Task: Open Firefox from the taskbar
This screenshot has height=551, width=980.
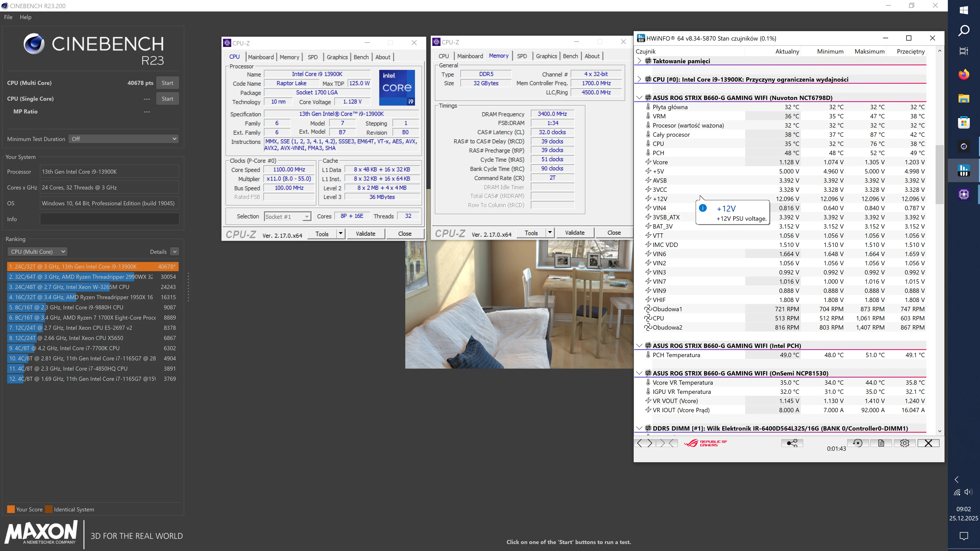Action: pyautogui.click(x=964, y=74)
